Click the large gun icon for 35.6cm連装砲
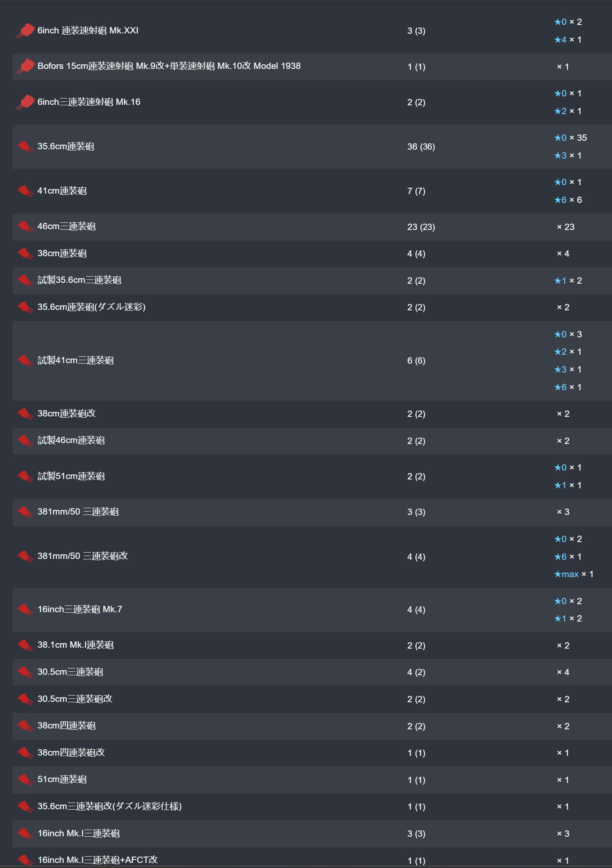 pos(25,147)
